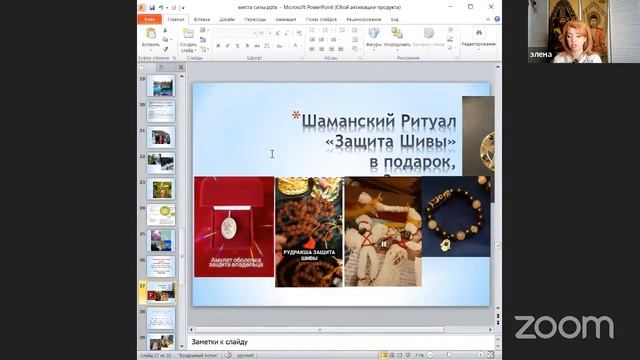Click the Shape Fill paint bucket icon
Viewport: 640px width, 360px height.
[450, 30]
